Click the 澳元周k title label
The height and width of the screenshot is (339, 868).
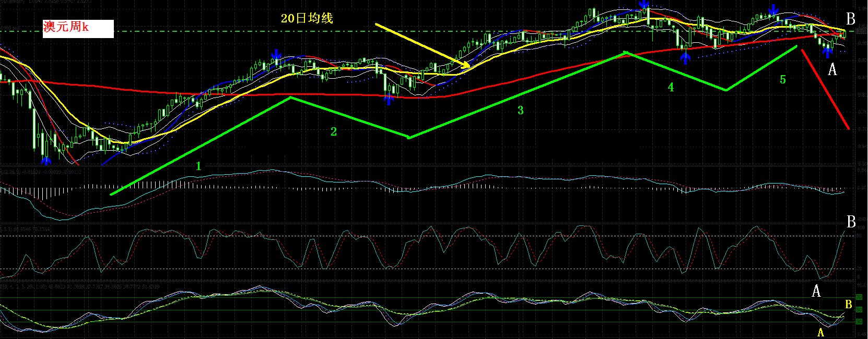click(x=78, y=28)
